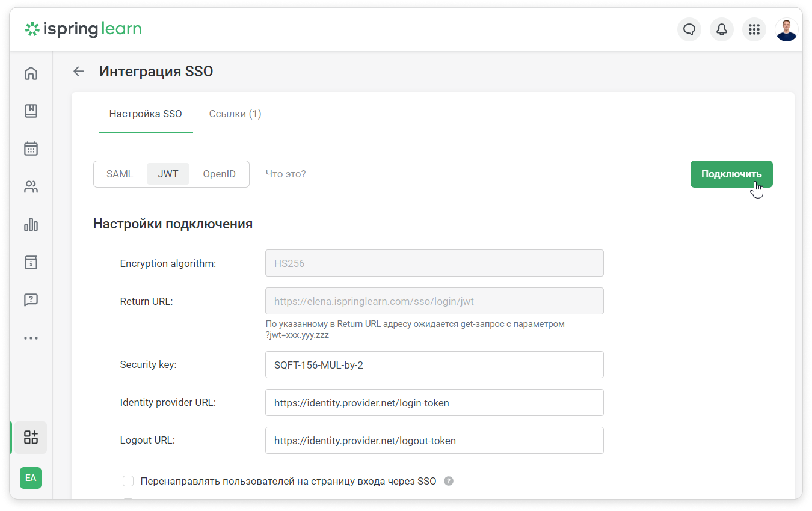Viewport: 812px width, 511px height.
Task: Go back using the left arrow
Action: (x=79, y=72)
